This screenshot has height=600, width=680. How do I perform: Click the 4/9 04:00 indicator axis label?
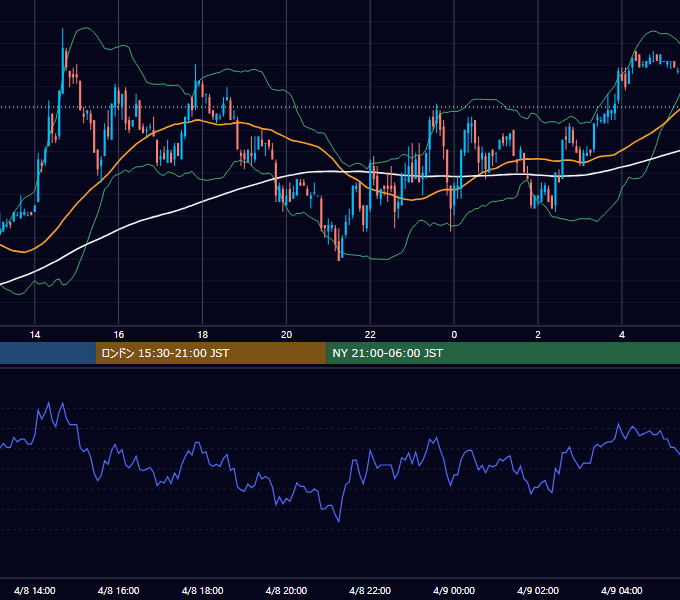coord(622,590)
